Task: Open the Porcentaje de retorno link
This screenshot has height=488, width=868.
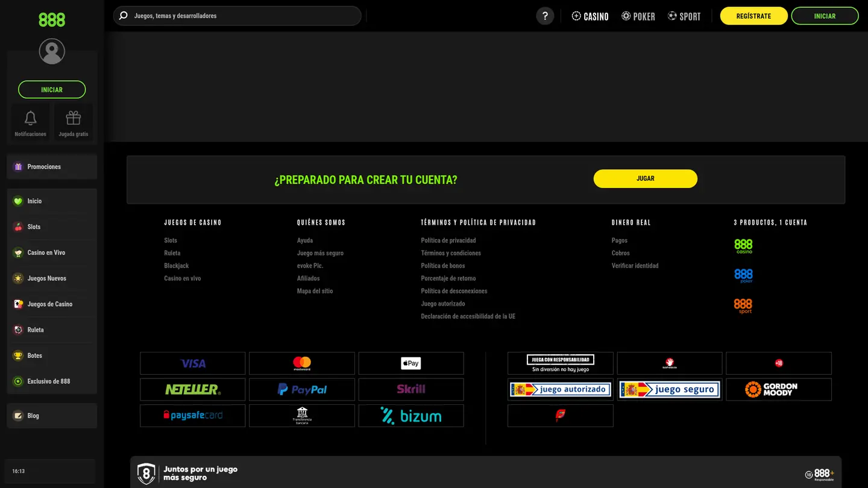Action: pyautogui.click(x=448, y=278)
